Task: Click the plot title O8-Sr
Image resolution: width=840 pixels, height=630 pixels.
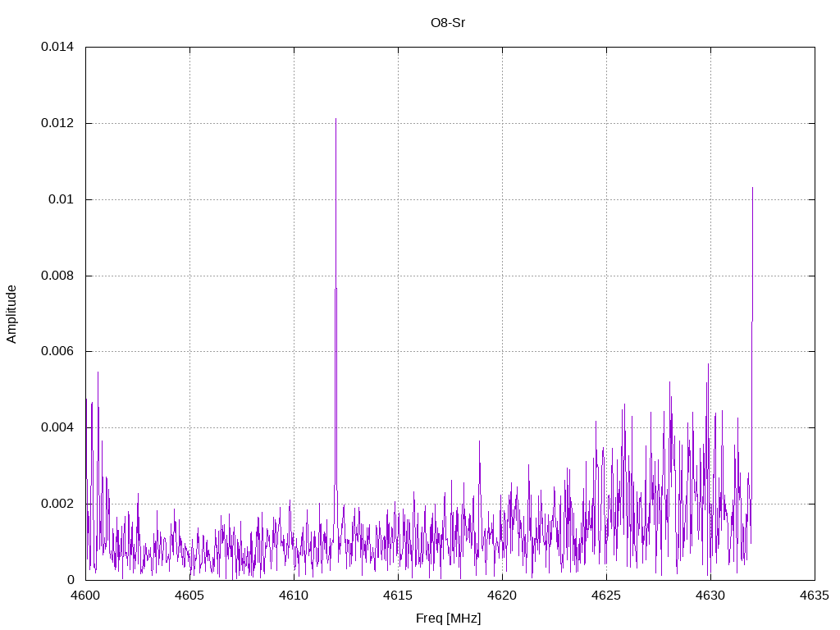Action: [448, 23]
